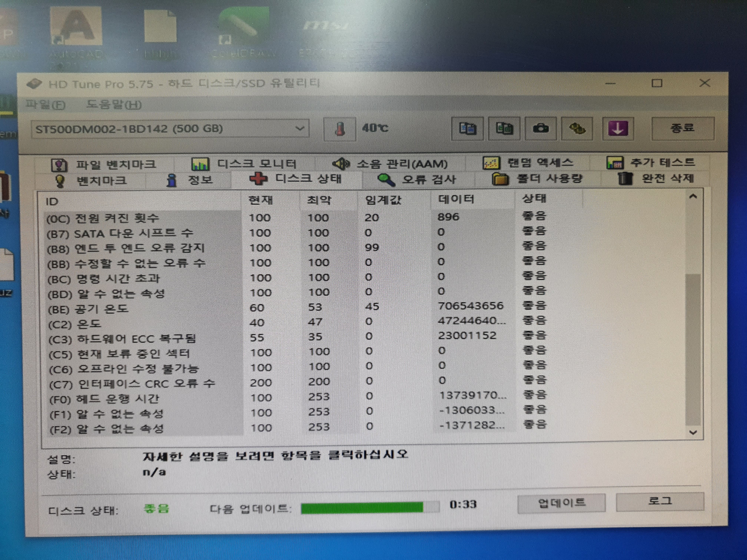Click the 로그 button
Viewport: 747px width, 560px height.
pyautogui.click(x=660, y=502)
